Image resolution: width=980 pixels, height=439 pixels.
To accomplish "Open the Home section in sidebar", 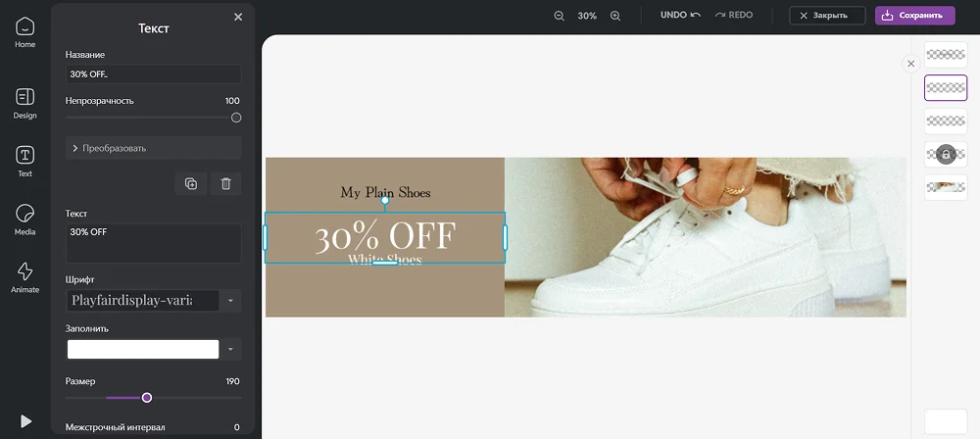I will [x=25, y=32].
